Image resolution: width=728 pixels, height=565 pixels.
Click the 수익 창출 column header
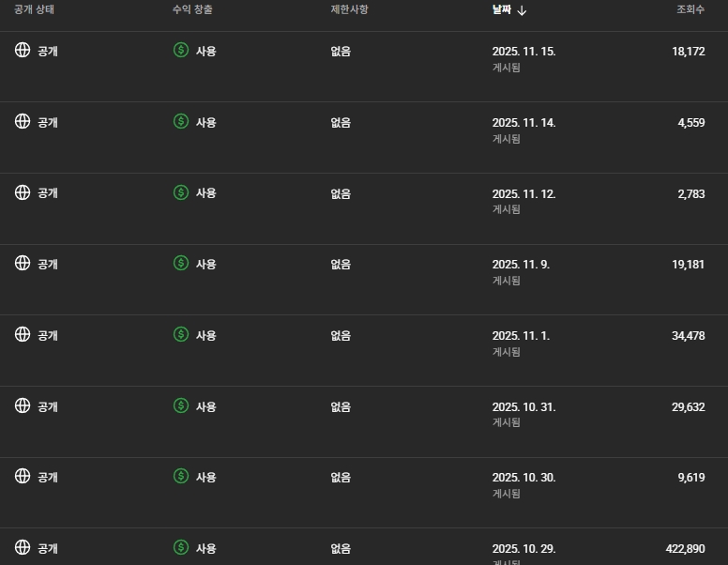(x=193, y=10)
